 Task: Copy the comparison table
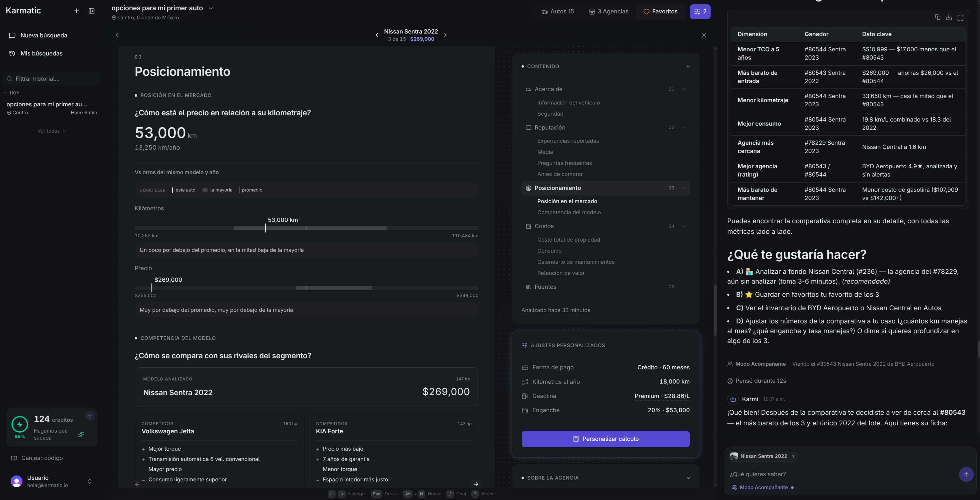point(938,18)
